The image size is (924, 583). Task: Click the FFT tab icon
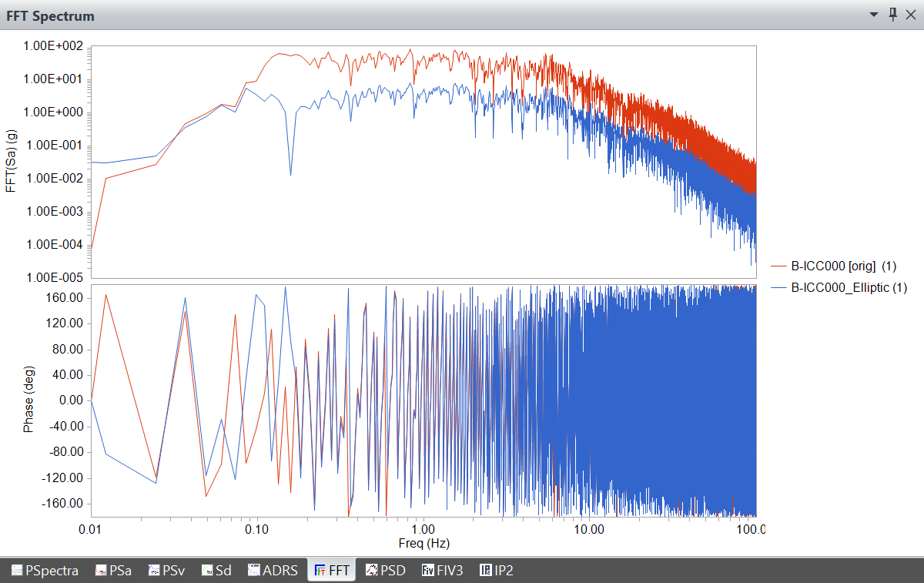pos(319,571)
